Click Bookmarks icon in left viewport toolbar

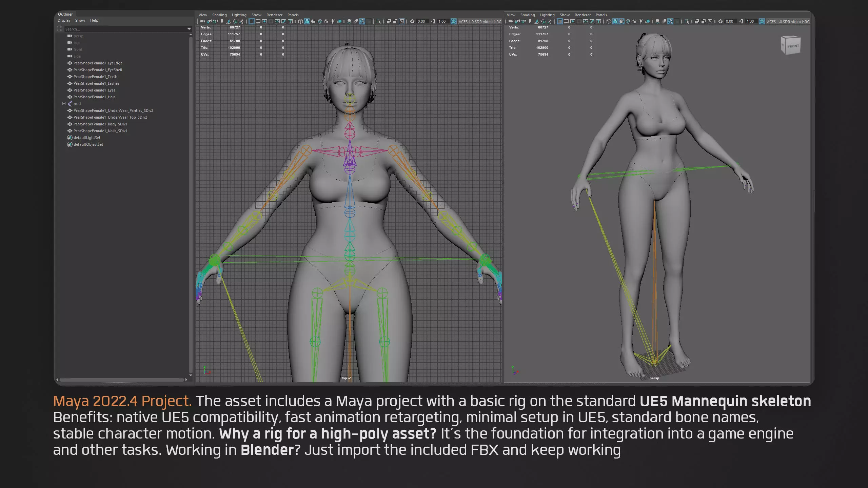(x=222, y=21)
